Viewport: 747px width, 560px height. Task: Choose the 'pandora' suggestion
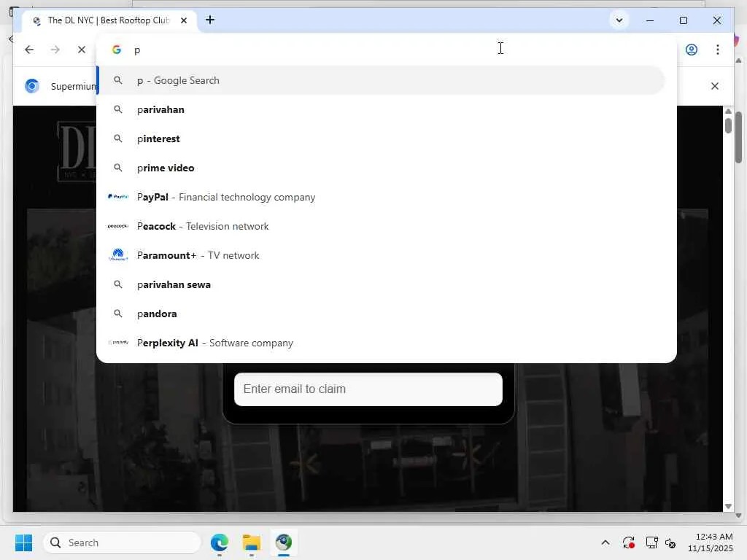tap(381, 314)
